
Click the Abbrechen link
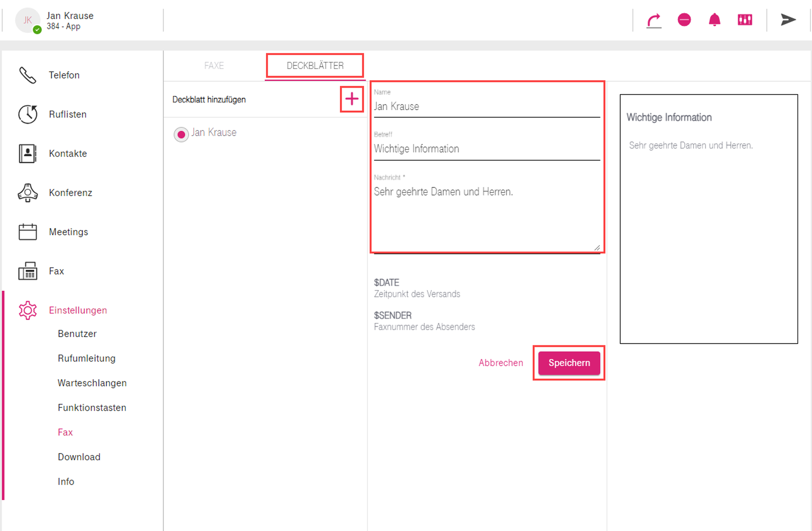[x=501, y=363]
